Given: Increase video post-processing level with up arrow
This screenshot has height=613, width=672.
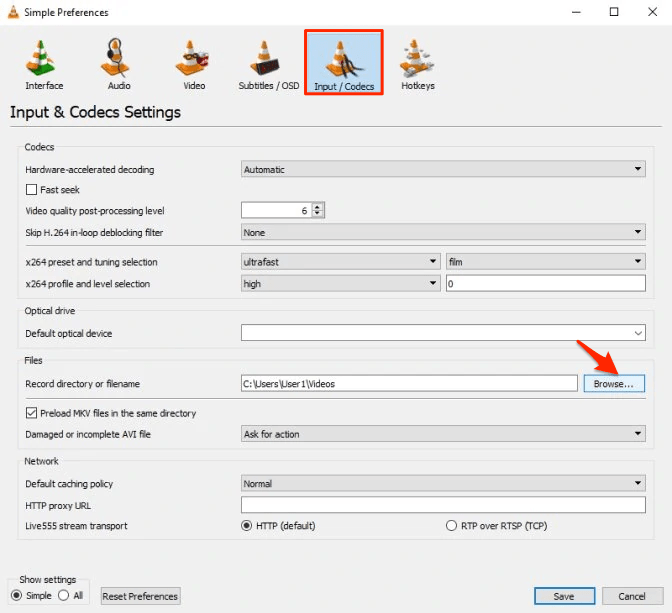Looking at the screenshot, I should pos(318,207).
